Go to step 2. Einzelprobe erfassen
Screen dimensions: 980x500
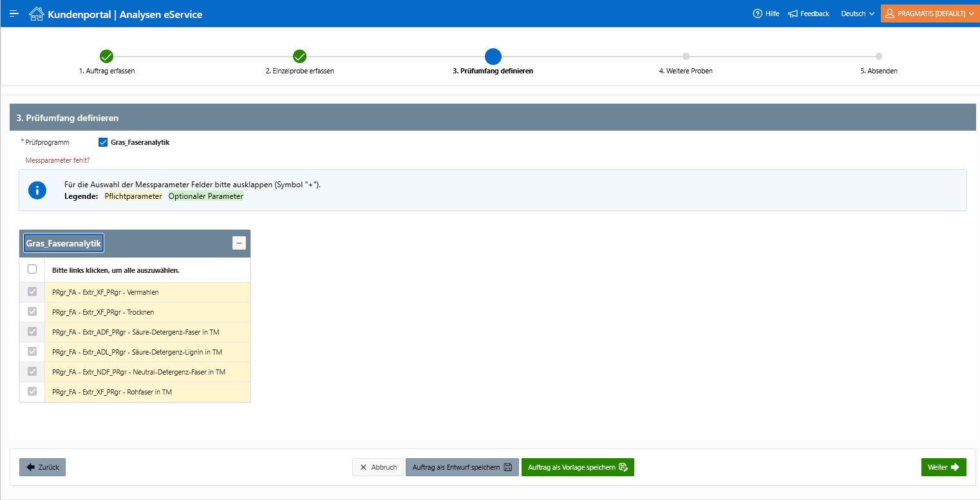point(299,71)
